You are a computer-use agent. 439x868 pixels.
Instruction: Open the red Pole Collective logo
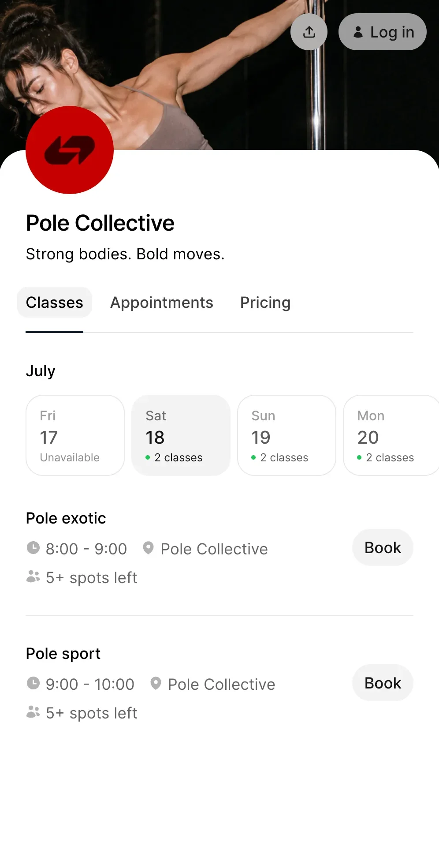coord(70,150)
